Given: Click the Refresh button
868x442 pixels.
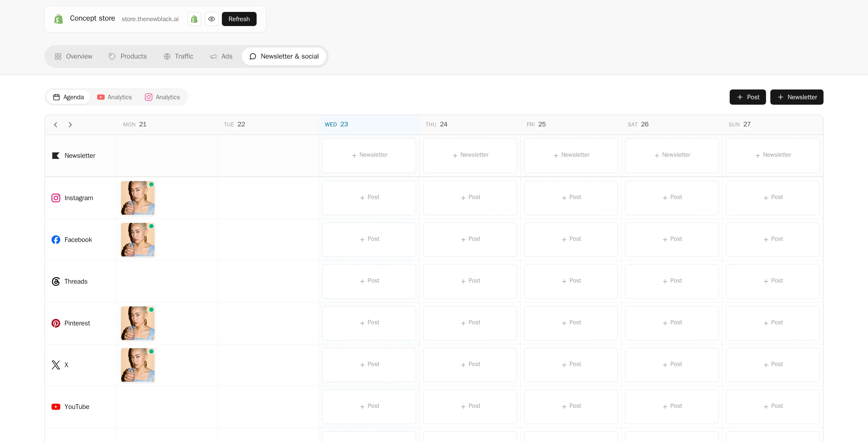Looking at the screenshot, I should (239, 19).
